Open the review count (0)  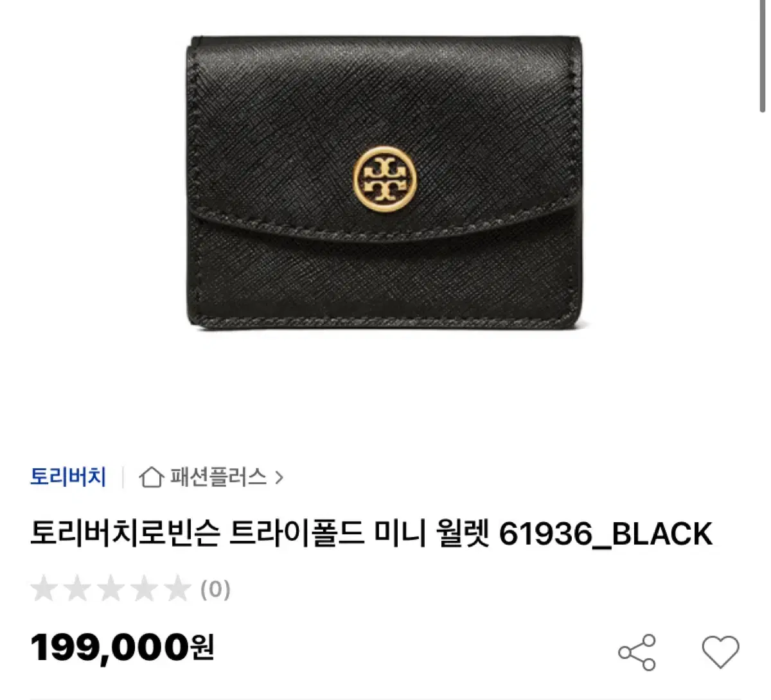[x=215, y=589]
